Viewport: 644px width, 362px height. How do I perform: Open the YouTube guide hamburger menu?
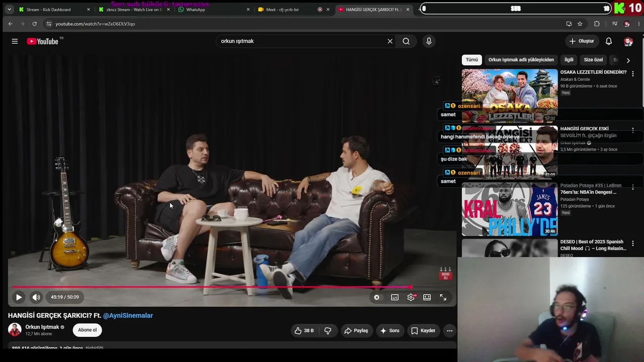pyautogui.click(x=15, y=41)
